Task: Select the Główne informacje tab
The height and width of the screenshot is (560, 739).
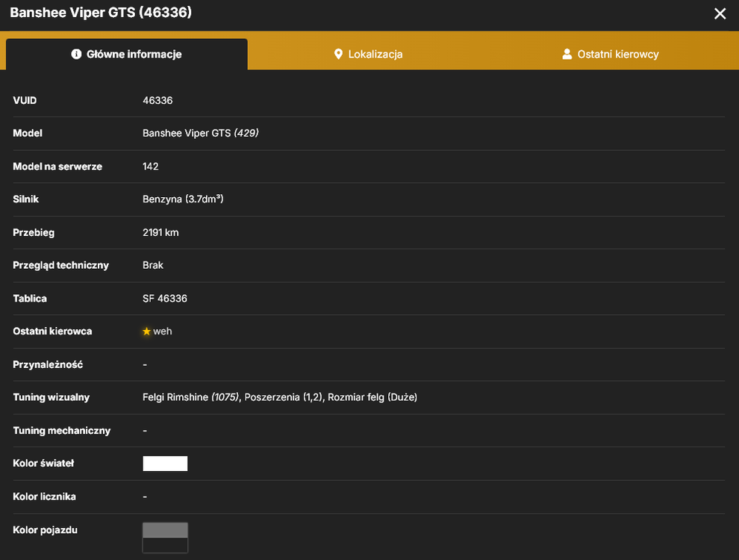Action: (x=127, y=55)
